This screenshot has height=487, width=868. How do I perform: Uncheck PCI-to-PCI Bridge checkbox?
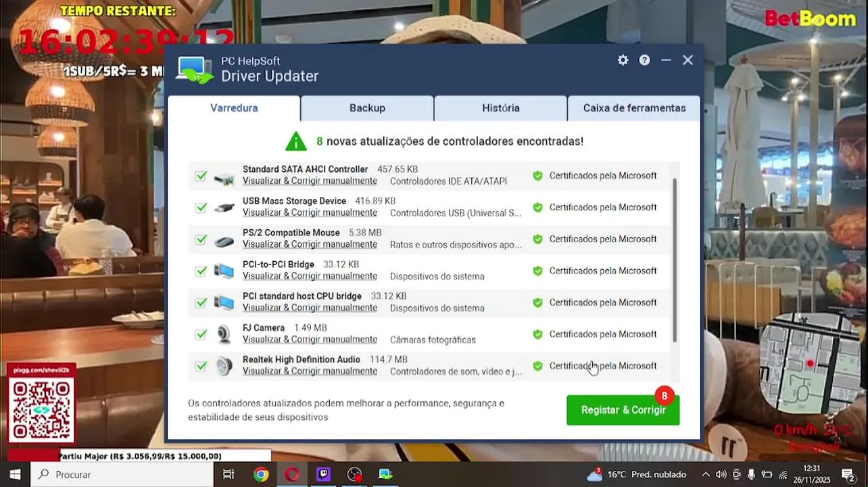[201, 271]
